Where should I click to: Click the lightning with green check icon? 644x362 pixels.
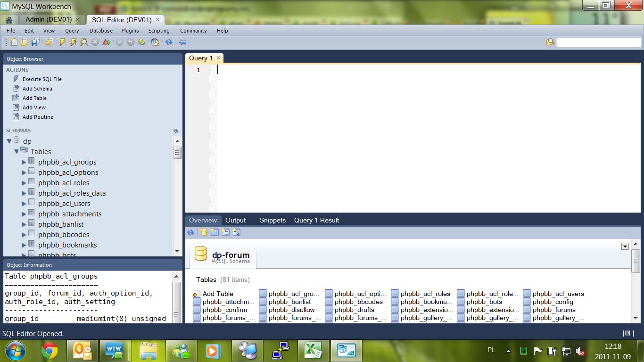[141, 42]
